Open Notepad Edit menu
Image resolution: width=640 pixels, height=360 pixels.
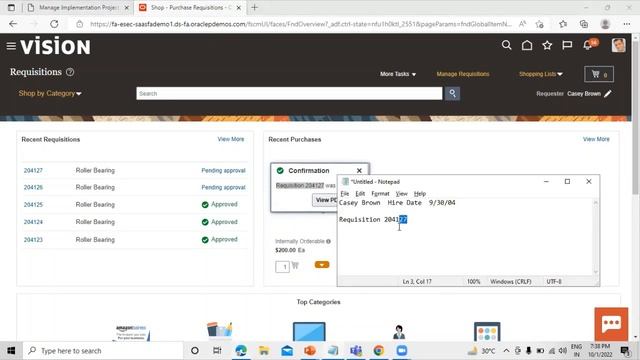click(x=360, y=193)
